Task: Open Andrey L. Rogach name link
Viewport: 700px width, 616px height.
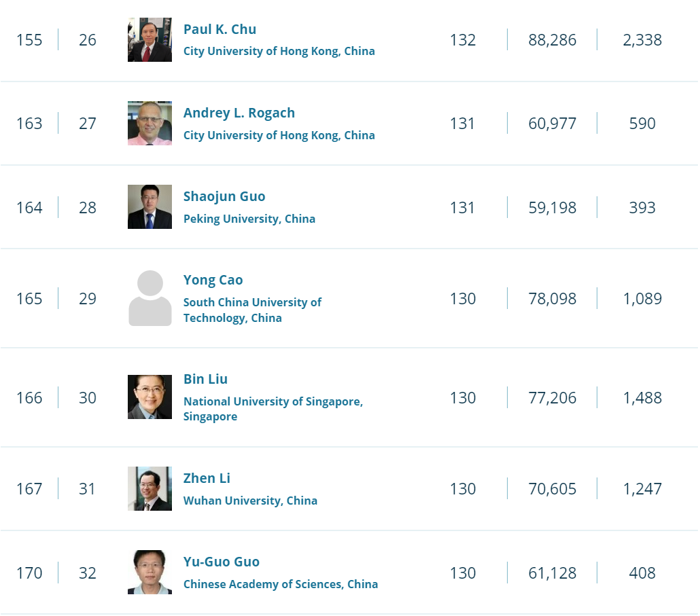Action: pos(239,113)
